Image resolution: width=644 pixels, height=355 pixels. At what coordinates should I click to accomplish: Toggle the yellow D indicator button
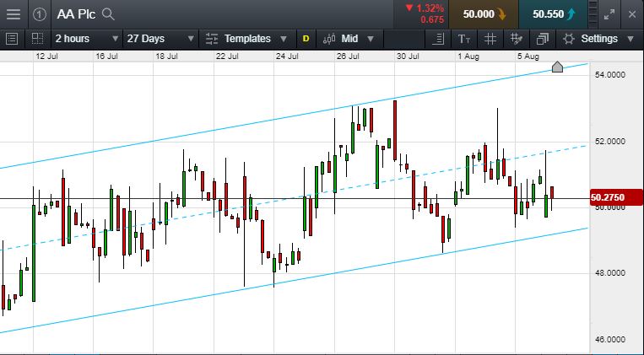[x=306, y=39]
